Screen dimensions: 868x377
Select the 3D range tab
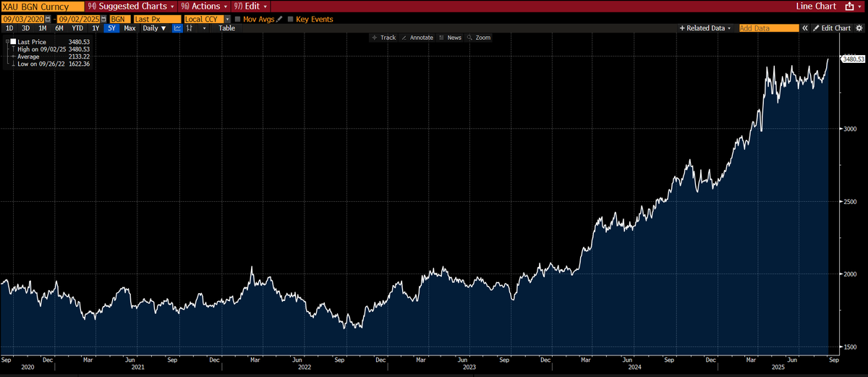(x=25, y=28)
